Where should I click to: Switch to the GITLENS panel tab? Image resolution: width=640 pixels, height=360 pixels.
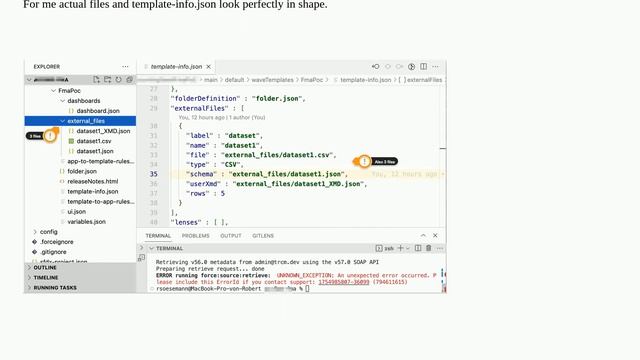tap(263, 236)
